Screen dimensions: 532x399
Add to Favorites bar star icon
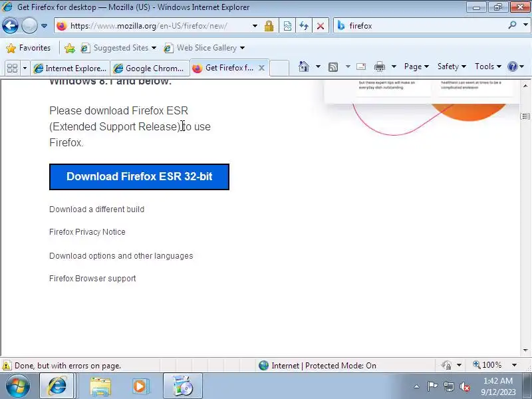click(x=70, y=48)
